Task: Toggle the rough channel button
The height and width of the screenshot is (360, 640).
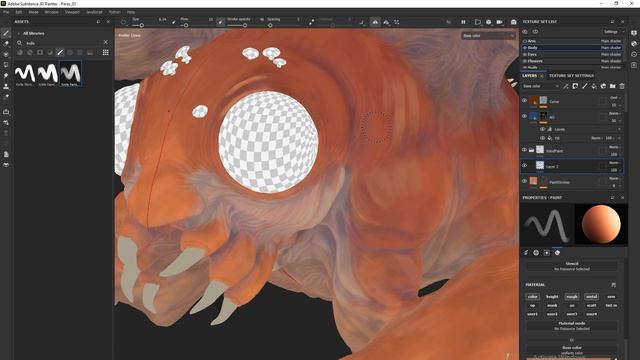Action: point(572,297)
